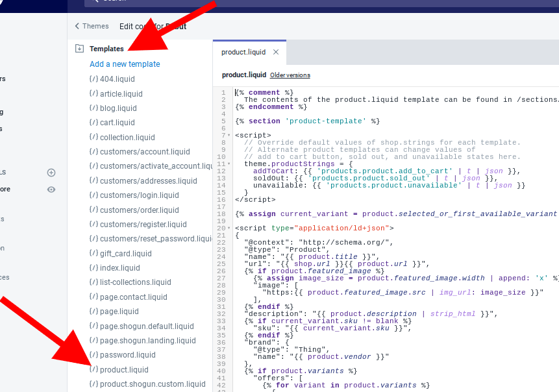
Task: Open the article.liquid template
Action: click(116, 93)
